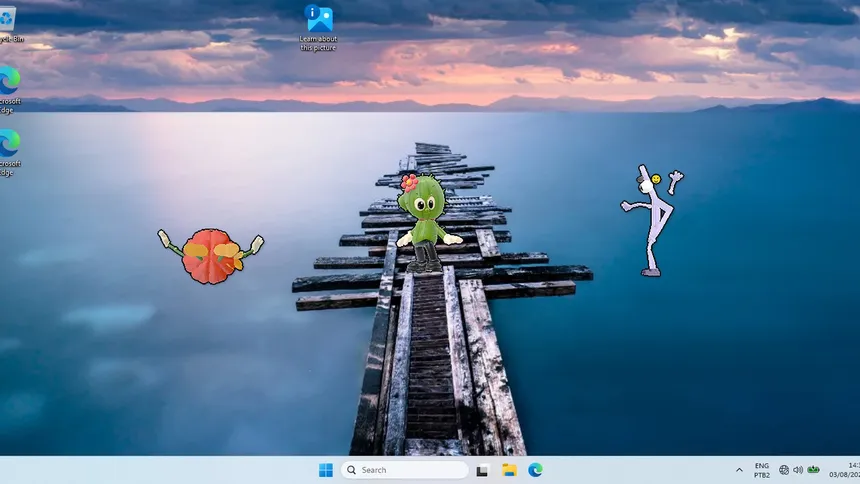Launch File Explorer from the taskbar

point(509,470)
